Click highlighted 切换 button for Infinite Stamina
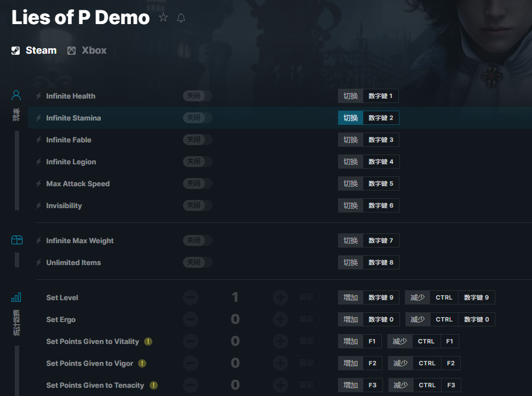 tap(351, 118)
